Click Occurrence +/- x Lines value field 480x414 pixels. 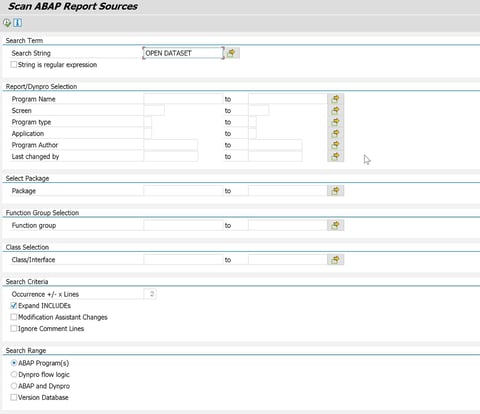[x=150, y=294]
